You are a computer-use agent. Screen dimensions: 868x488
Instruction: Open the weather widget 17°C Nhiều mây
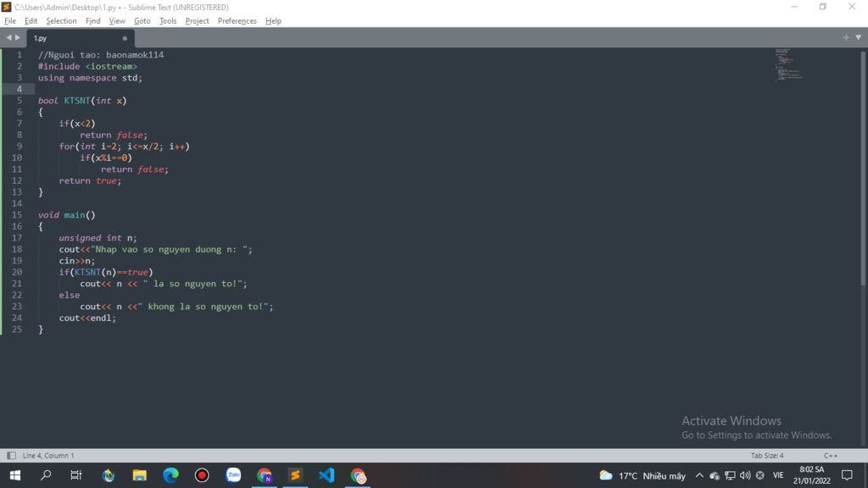point(643,475)
